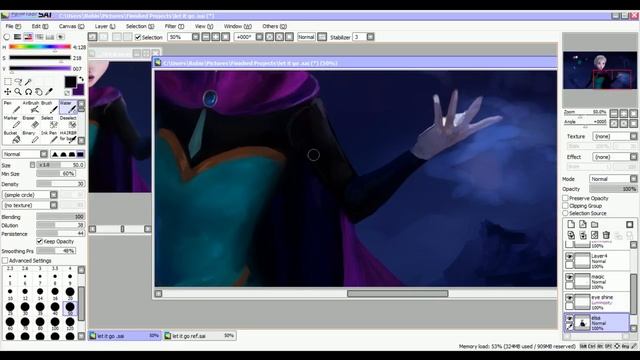The height and width of the screenshot is (360, 640).
Task: Select the Pen tool
Action: 11,107
